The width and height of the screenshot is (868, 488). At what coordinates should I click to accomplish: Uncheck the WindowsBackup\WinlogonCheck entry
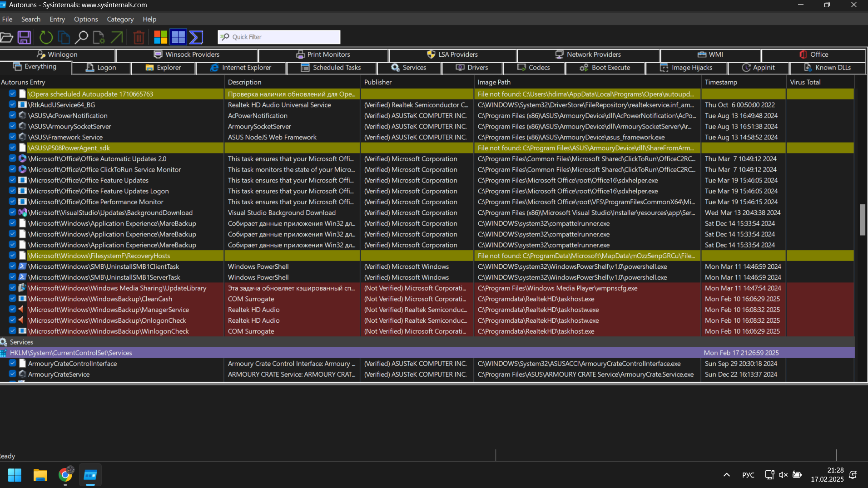(12, 331)
